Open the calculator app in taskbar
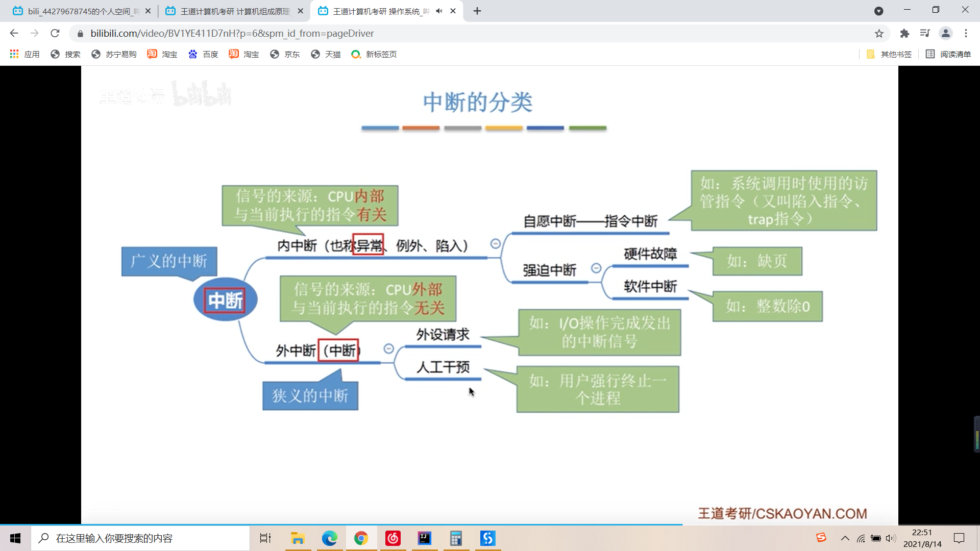The height and width of the screenshot is (551, 980). [x=456, y=538]
